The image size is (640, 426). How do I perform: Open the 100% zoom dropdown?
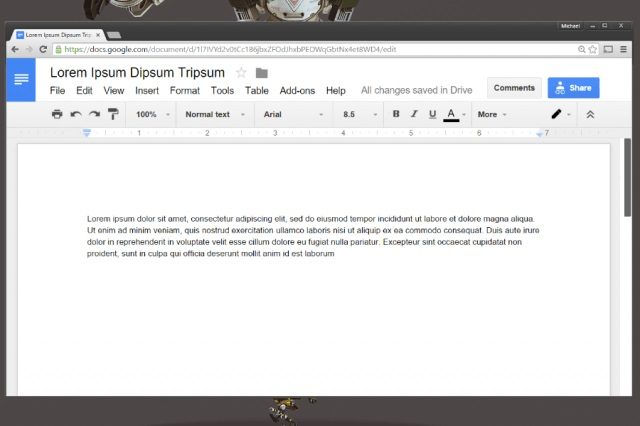coord(152,115)
